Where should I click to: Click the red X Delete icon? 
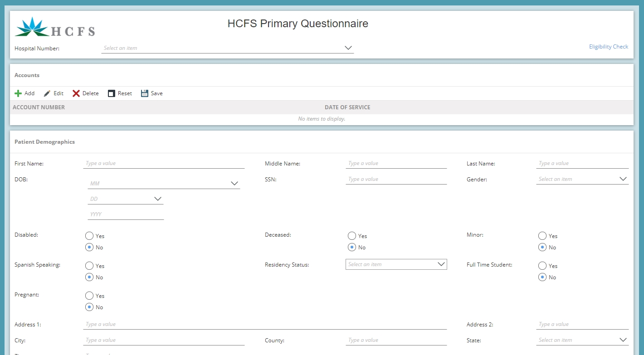coord(76,93)
